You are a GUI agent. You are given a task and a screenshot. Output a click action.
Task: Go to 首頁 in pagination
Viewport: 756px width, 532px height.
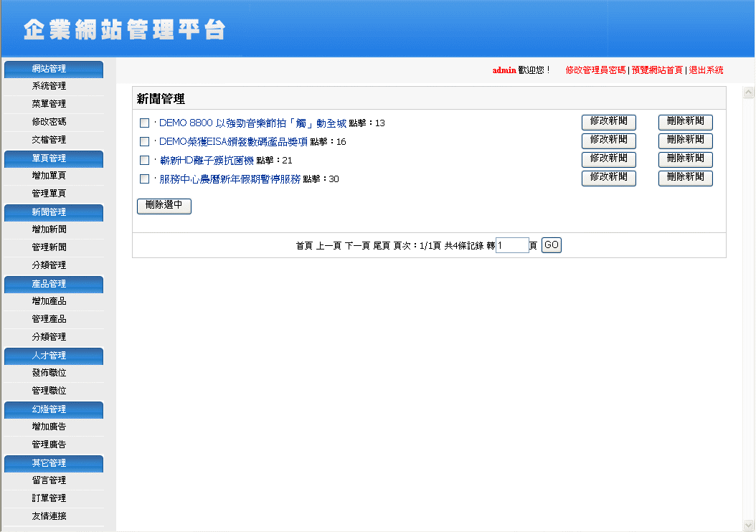(x=304, y=246)
